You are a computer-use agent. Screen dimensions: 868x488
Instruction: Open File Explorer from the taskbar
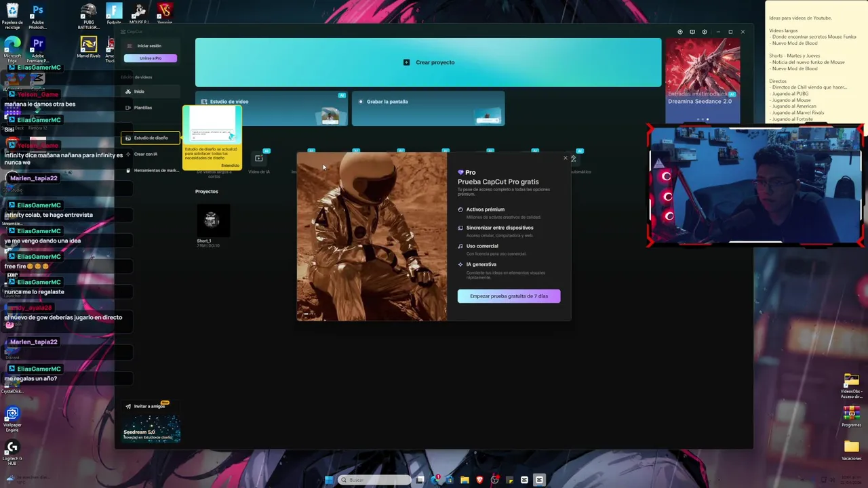[x=465, y=480]
